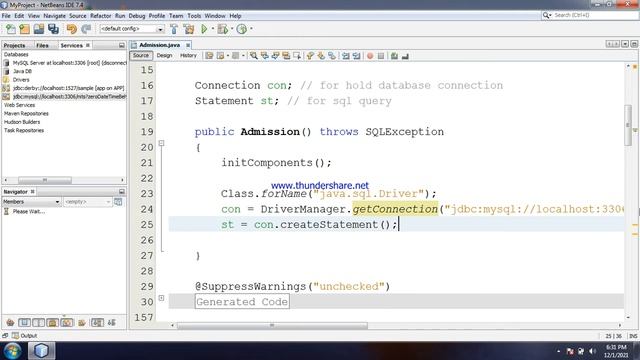Toggle Fully Qualified Names filter in Navigator
This screenshot has height=360, width=640.
click(x=82, y=323)
